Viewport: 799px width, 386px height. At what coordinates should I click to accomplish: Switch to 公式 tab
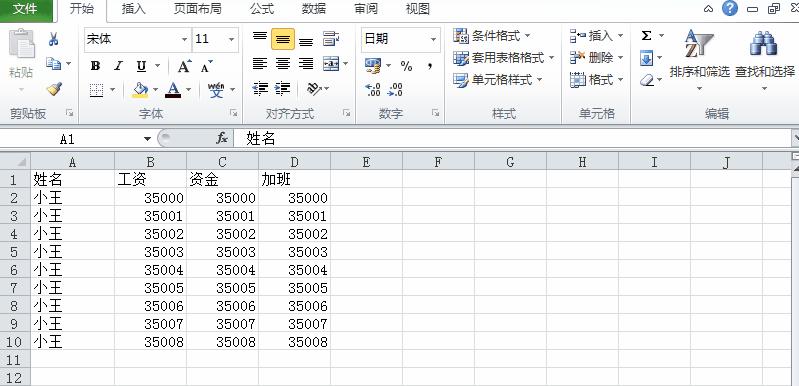[262, 9]
